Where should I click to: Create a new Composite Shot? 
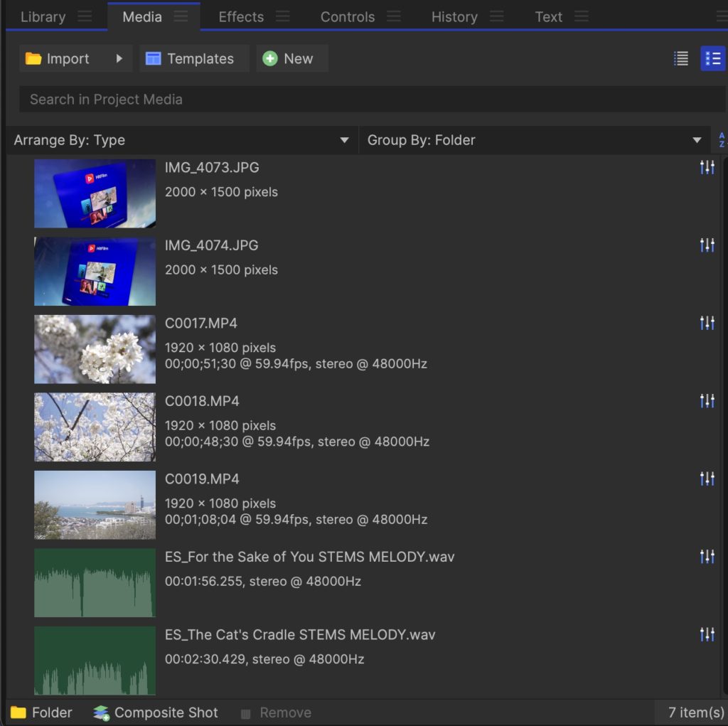pyautogui.click(x=156, y=712)
